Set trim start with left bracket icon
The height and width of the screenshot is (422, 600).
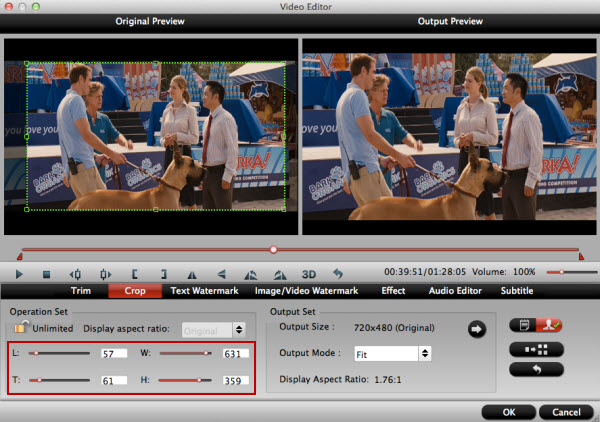135,274
